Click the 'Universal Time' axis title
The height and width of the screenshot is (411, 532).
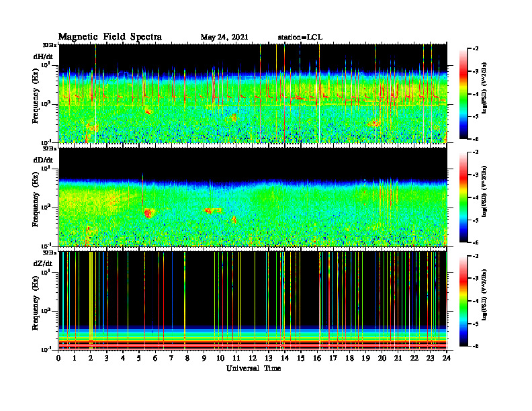pos(253,368)
